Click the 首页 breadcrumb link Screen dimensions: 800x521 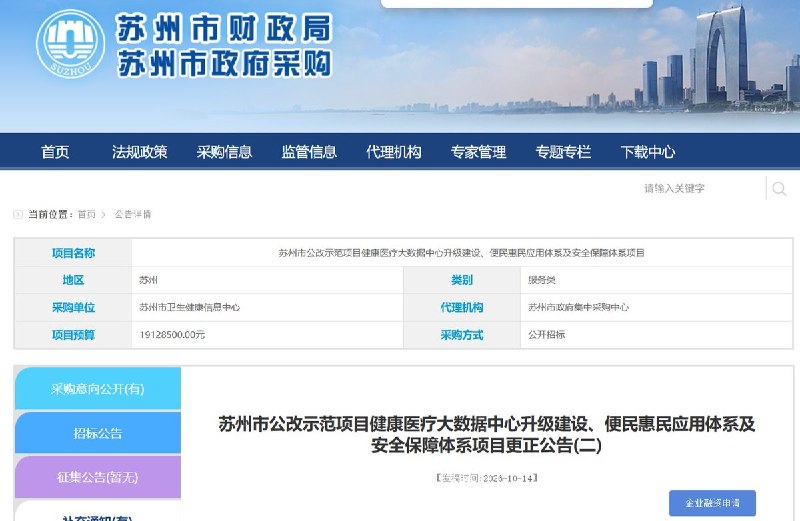coord(86,214)
